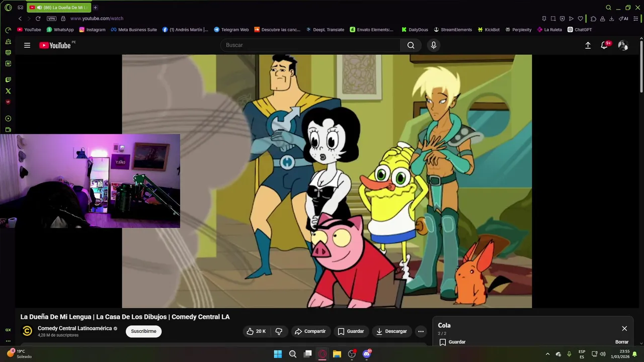Open the sidebar player circle icon
644x362 pixels.
[8, 119]
